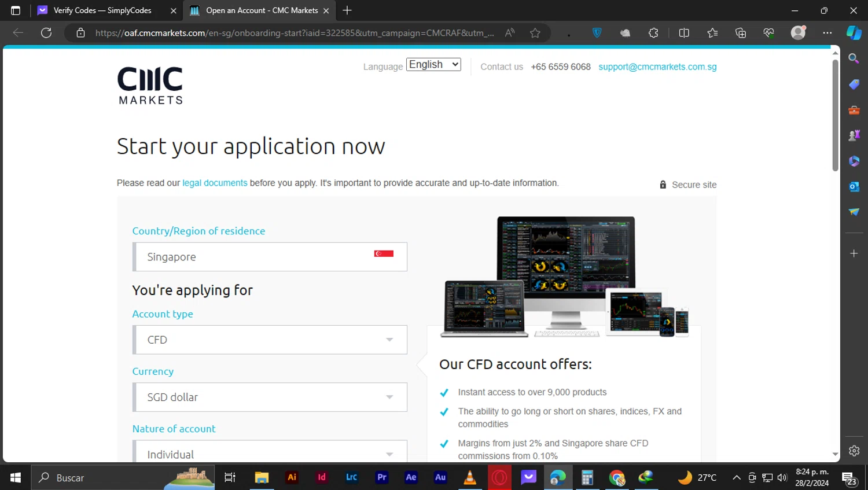Open the notifications center icon
Screen dimensions: 868x490
point(849,478)
